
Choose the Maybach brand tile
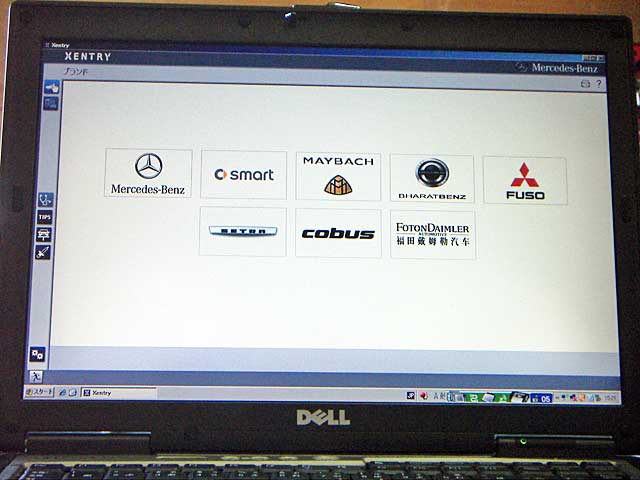pos(338,177)
